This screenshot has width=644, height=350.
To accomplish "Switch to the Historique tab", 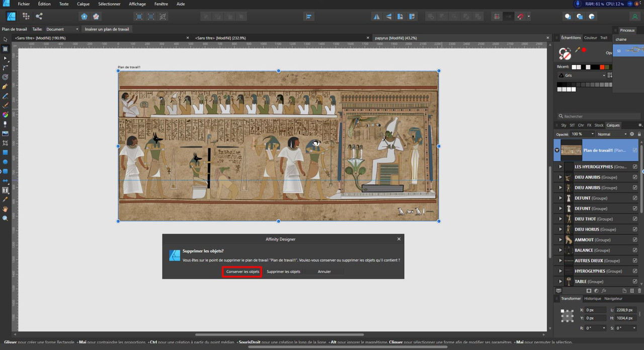I will tap(592, 299).
